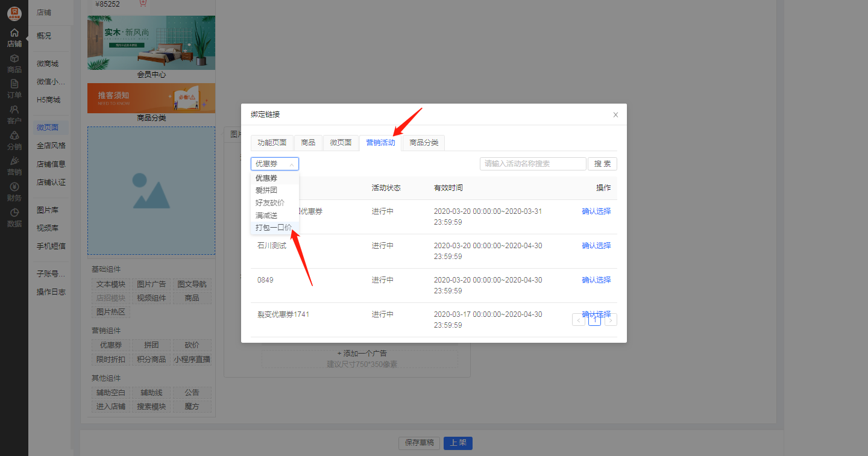Switch to the 功能页面 tab

(x=271, y=143)
